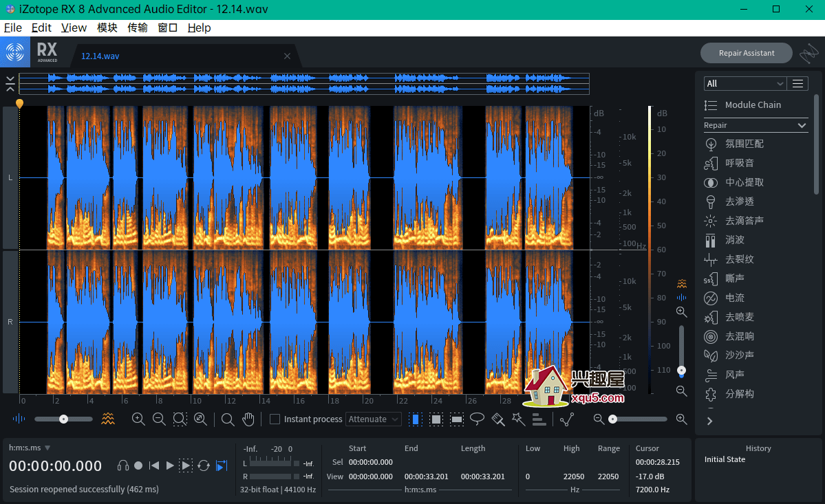Launch Repair Assistant

[x=746, y=53]
